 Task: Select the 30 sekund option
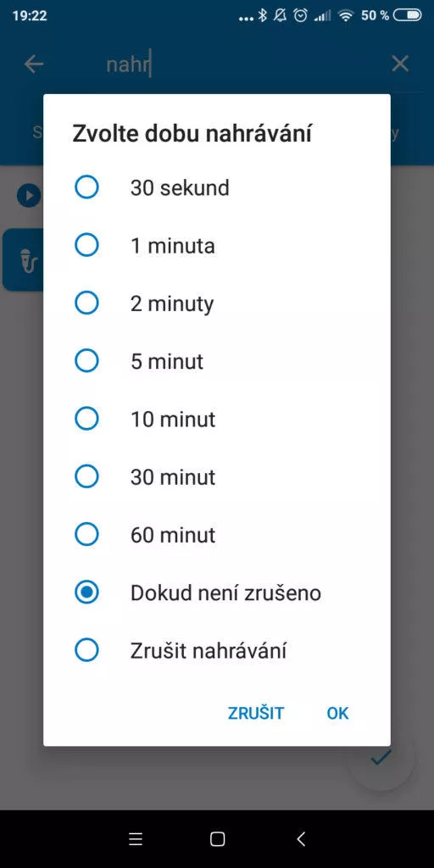point(217,187)
